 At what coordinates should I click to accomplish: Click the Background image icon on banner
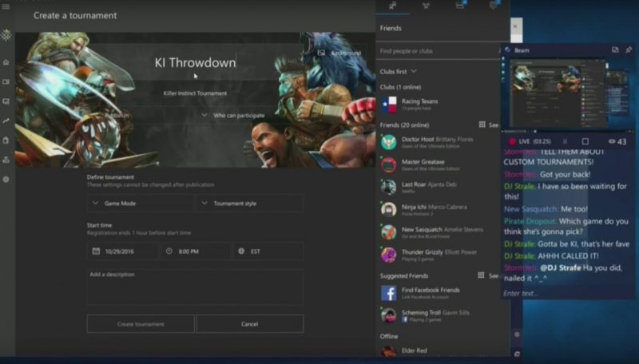[x=321, y=53]
